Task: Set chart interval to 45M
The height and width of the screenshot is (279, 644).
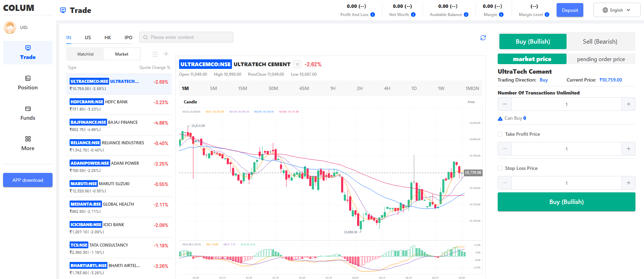Action: pyautogui.click(x=304, y=88)
